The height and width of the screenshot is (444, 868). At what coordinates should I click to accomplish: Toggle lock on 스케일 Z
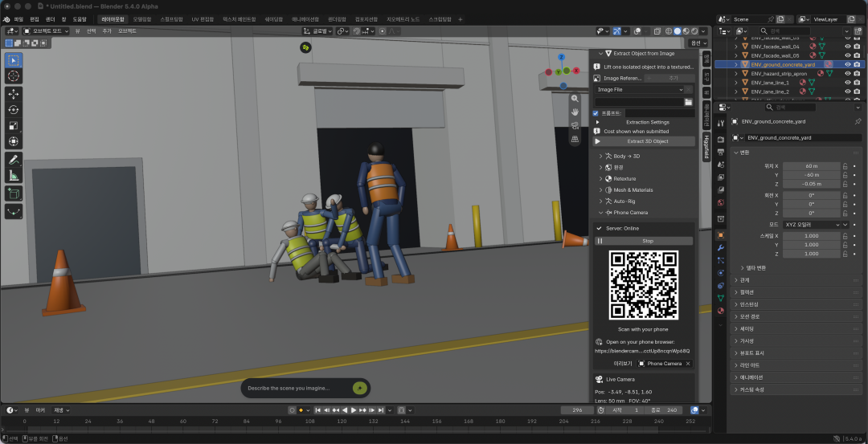click(x=845, y=254)
